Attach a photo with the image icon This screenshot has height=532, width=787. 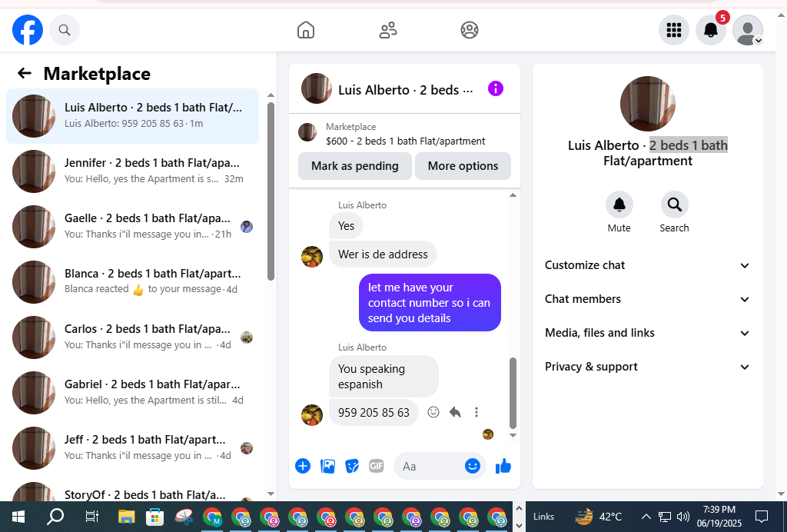327,466
